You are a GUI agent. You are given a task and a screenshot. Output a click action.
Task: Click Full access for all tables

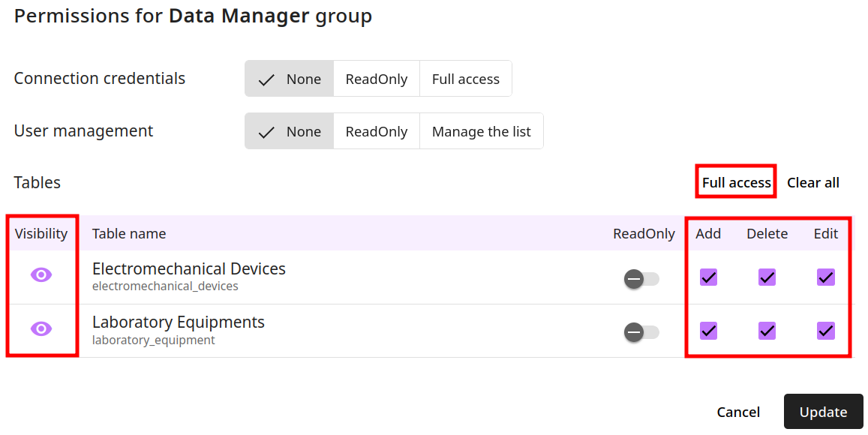[736, 183]
